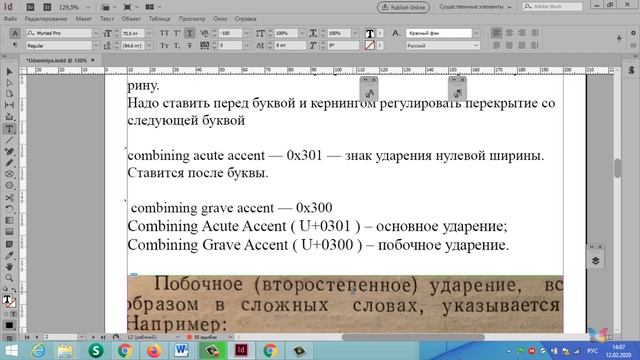Open control panel settings gear
The width and height of the screenshot is (640, 360).
pos(633,33)
